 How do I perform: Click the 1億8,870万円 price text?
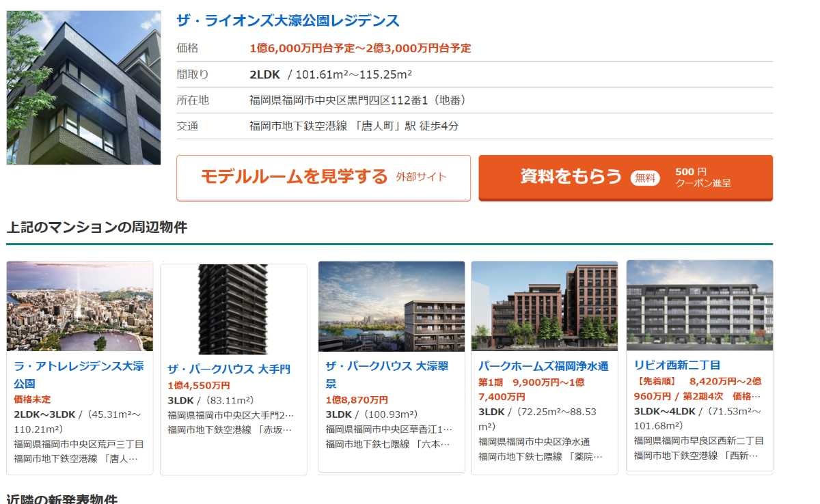[x=357, y=400]
